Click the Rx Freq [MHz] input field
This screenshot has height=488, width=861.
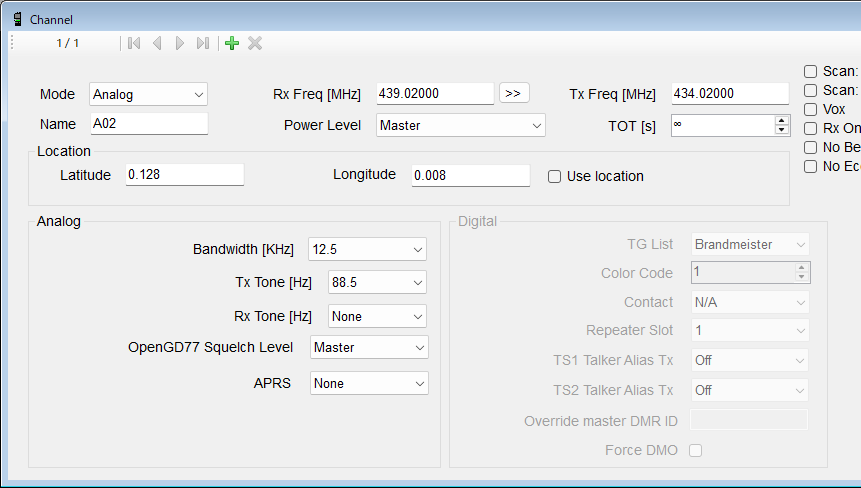tap(435, 93)
